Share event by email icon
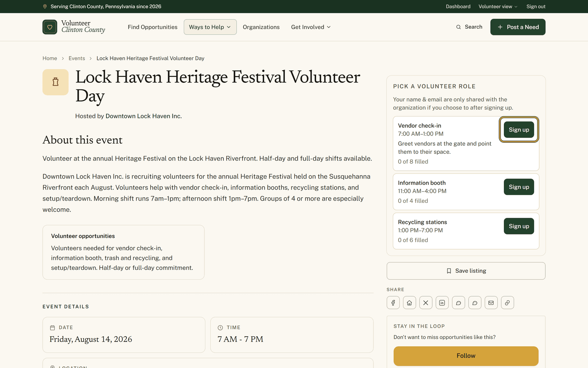The image size is (588, 368). pos(491,303)
